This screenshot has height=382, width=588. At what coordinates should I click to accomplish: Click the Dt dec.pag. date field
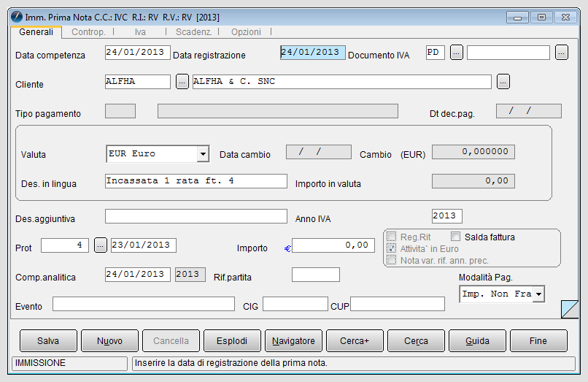pyautogui.click(x=529, y=111)
